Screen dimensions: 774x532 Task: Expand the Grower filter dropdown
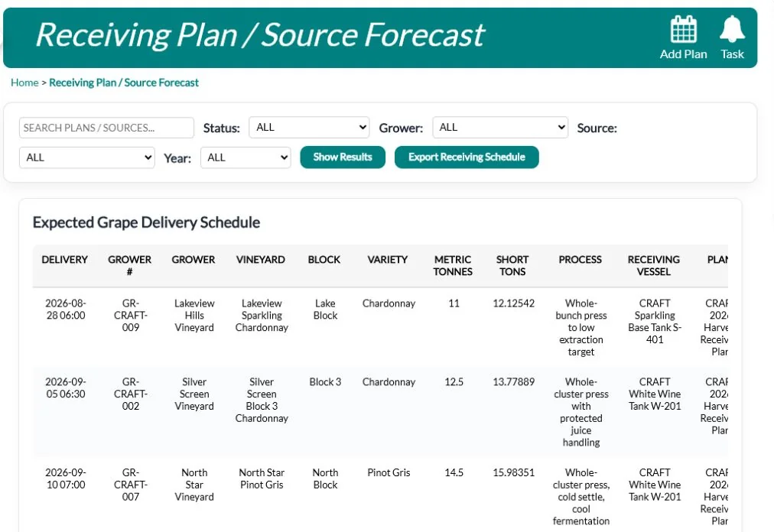click(x=500, y=128)
